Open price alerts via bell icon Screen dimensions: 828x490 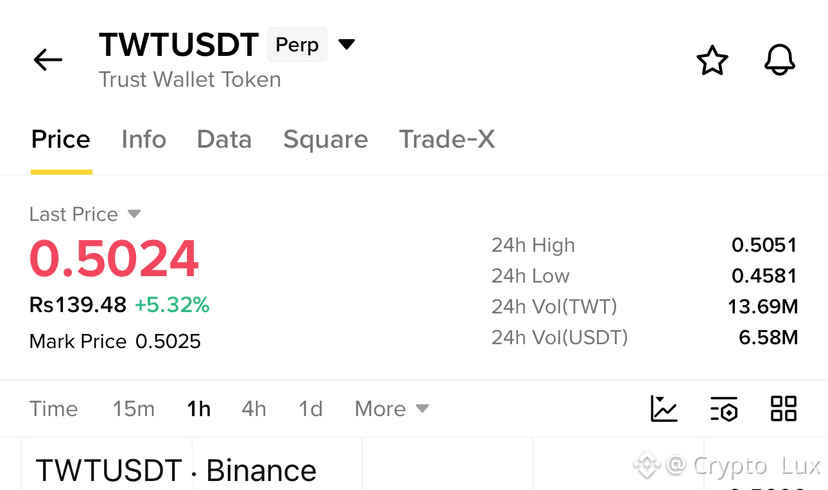point(779,60)
